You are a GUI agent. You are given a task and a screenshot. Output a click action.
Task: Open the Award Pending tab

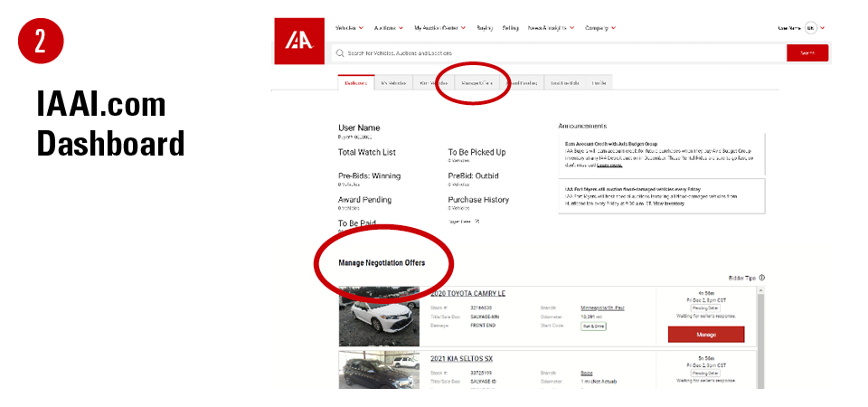(522, 82)
